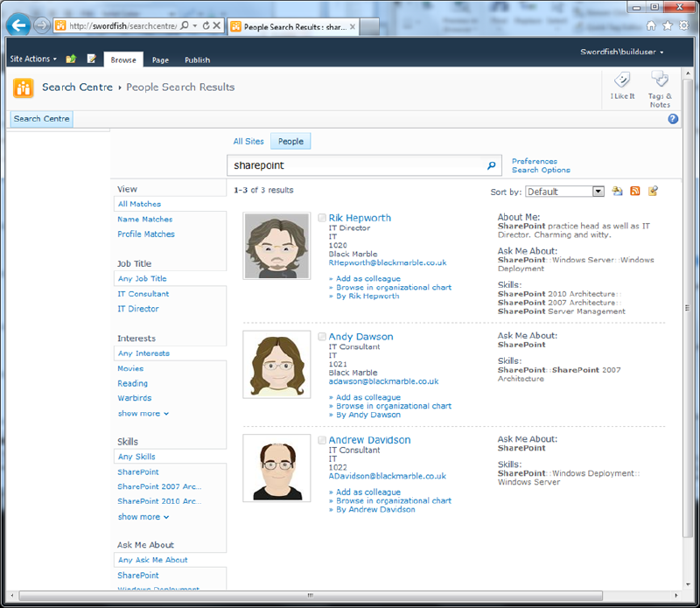700x608 pixels.
Task: Click Navigate Up folder icon in ribbon
Action: coord(71,59)
